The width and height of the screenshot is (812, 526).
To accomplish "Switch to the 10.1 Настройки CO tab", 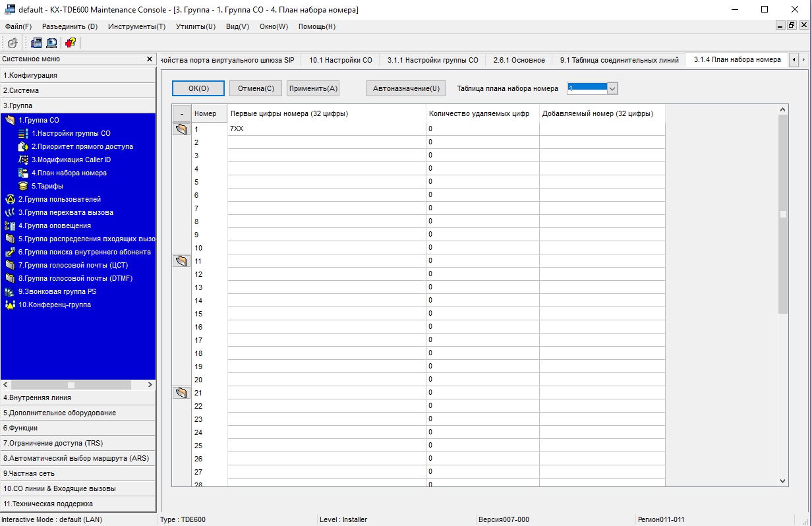I will pos(340,60).
